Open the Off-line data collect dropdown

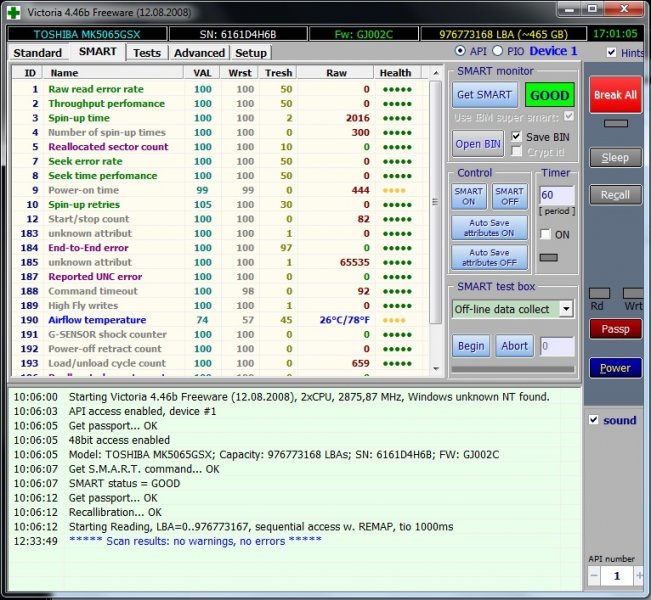566,309
